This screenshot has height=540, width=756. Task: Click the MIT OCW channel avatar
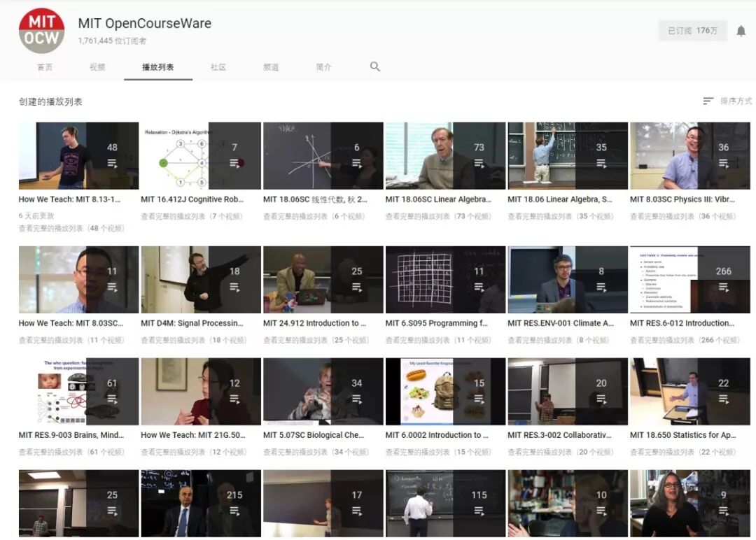coord(41,31)
